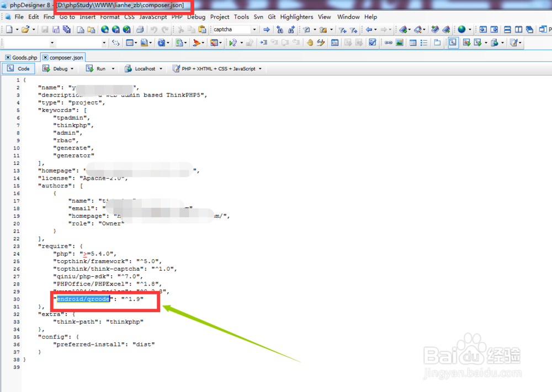This screenshot has width=552, height=392.
Task: Close the Goods.php tab with its X
Action: pos(8,57)
